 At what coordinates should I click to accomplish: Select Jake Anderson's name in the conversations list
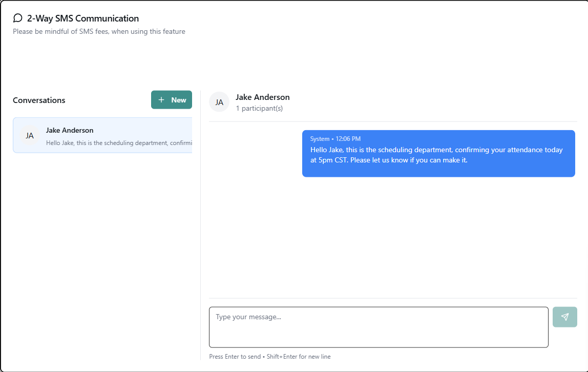[70, 130]
